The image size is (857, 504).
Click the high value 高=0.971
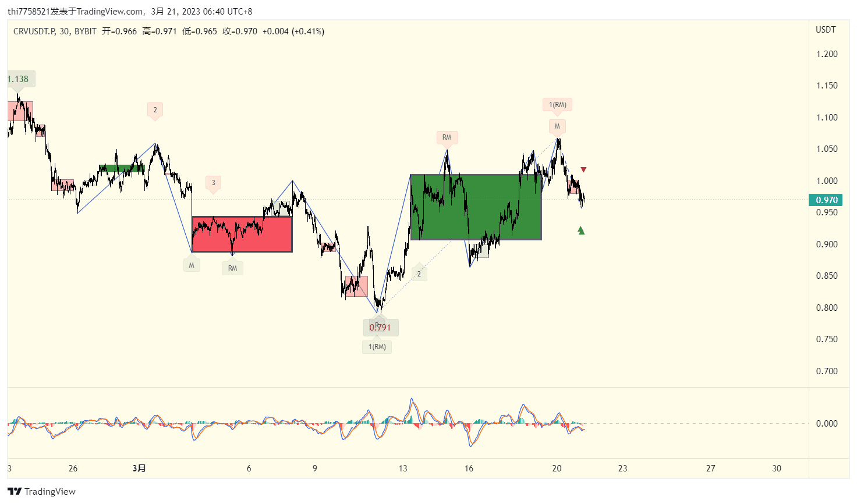tap(160, 31)
